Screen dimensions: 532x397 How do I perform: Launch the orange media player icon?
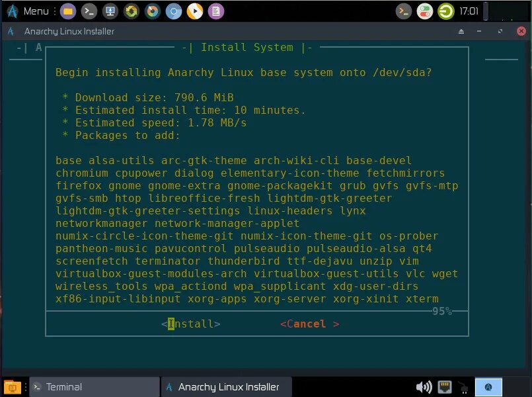(x=195, y=11)
